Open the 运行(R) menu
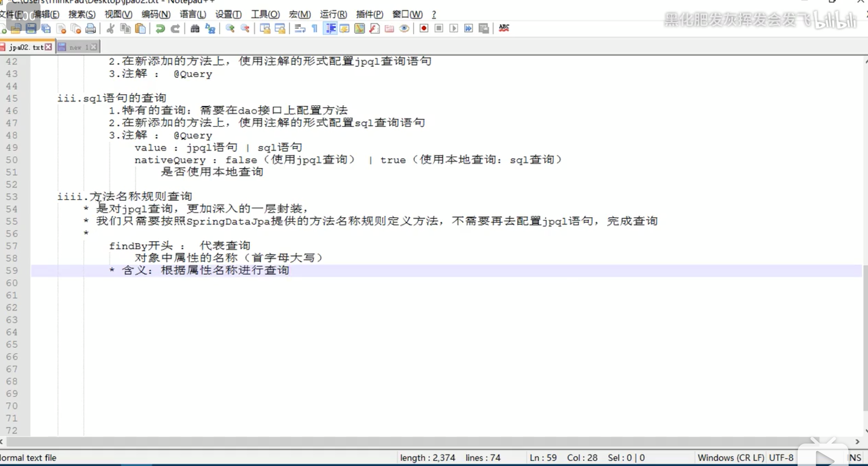The width and height of the screenshot is (868, 466). click(x=333, y=15)
